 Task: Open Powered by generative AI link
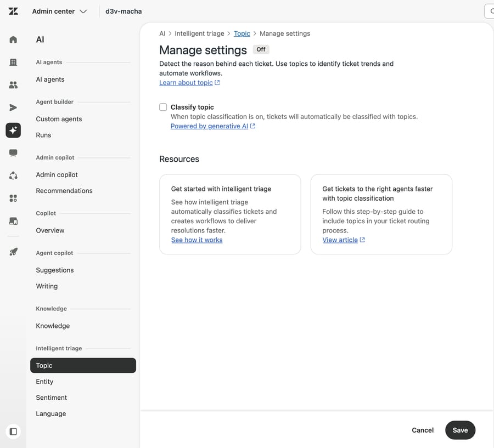[209, 126]
